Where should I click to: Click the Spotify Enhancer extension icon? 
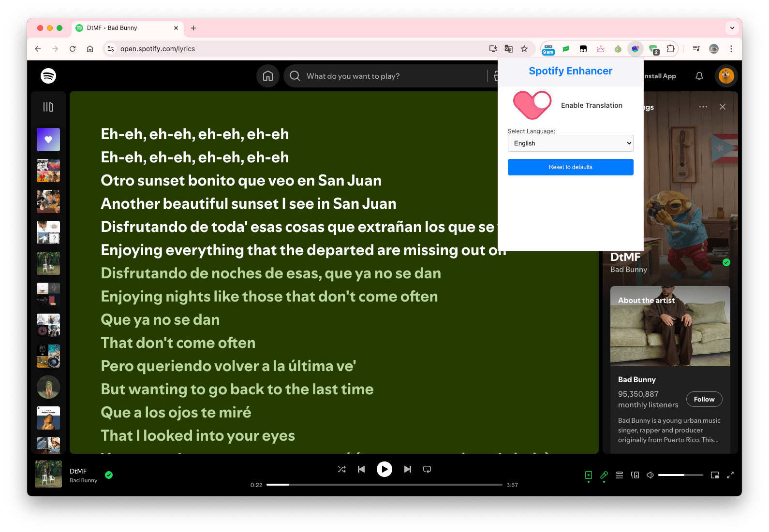pyautogui.click(x=636, y=49)
